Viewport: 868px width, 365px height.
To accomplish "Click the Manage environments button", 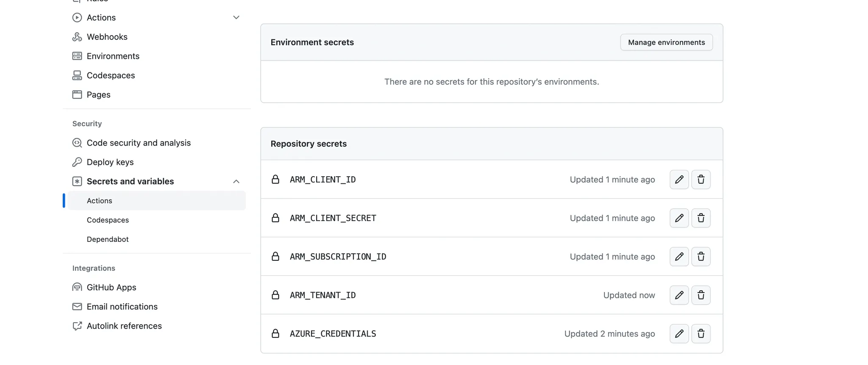I will [666, 42].
